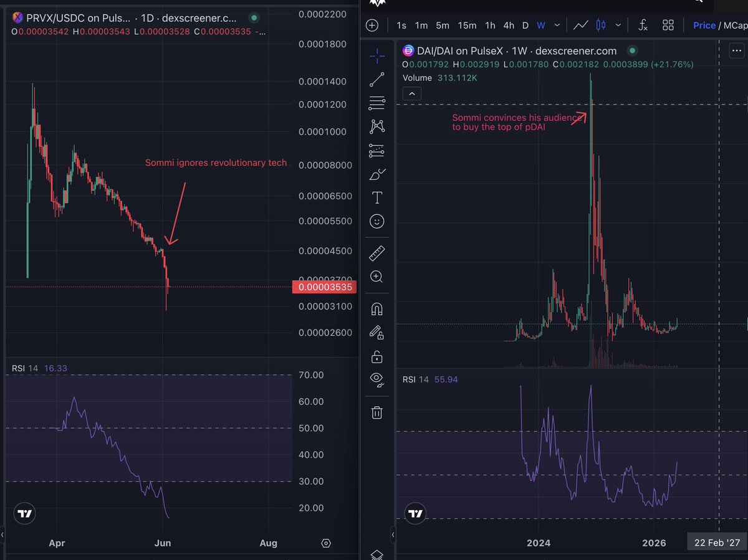Screen dimensions: 748x560
Task: Collapse the DAI chart legend chevron
Action: (x=412, y=94)
